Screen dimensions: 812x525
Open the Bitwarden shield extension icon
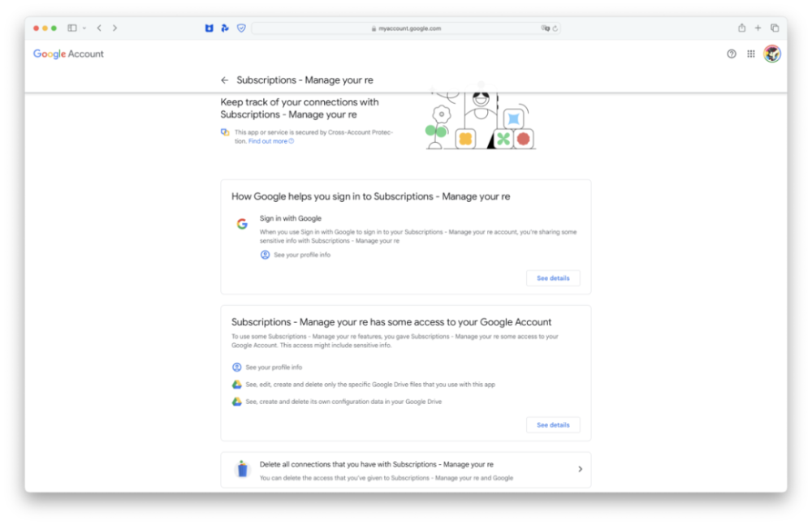pyautogui.click(x=209, y=28)
